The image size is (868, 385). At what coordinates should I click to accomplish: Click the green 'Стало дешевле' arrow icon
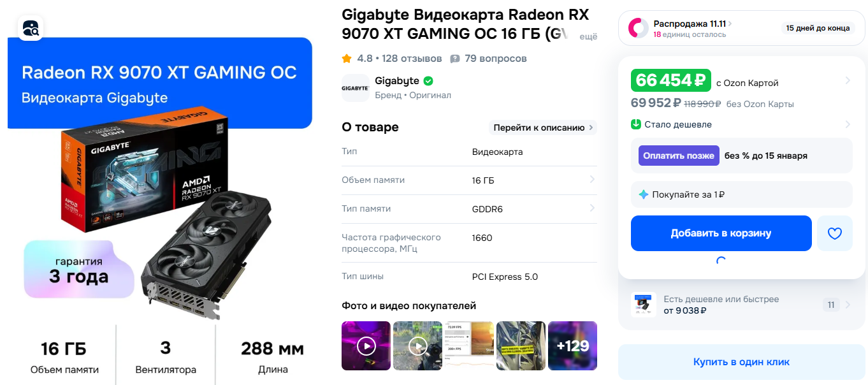click(x=635, y=124)
